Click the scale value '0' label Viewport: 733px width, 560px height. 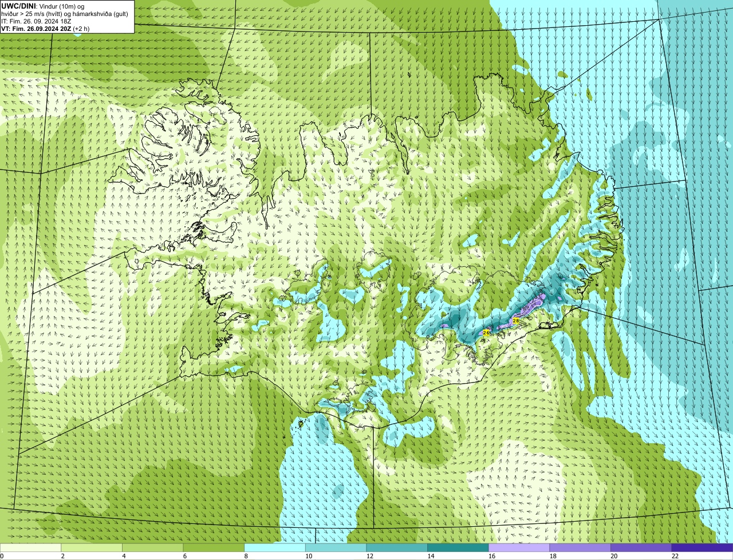(x=2, y=556)
